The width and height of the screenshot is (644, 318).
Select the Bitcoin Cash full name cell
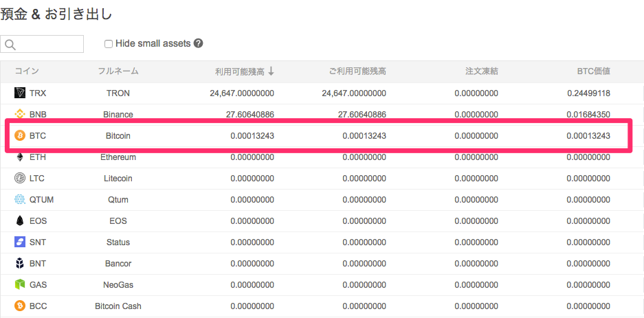[118, 306]
